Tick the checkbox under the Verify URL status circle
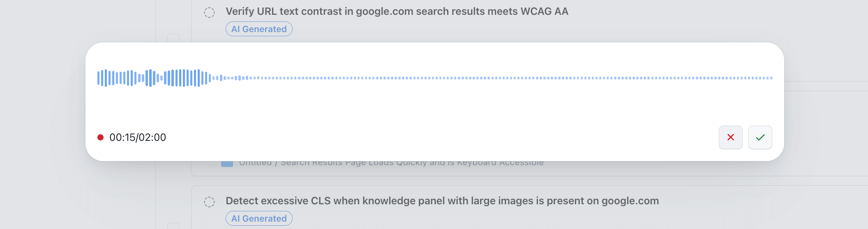Image resolution: width=868 pixels, height=229 pixels. (173, 38)
